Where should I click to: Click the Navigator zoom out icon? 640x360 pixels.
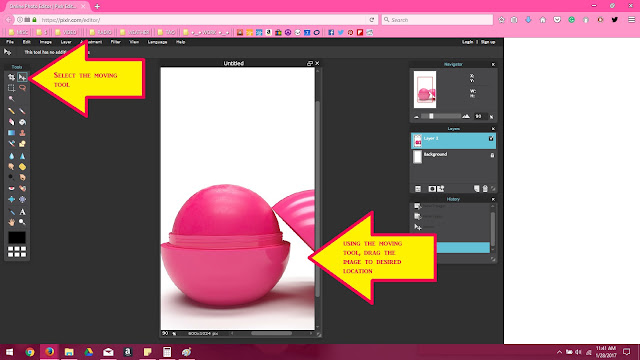click(416, 117)
